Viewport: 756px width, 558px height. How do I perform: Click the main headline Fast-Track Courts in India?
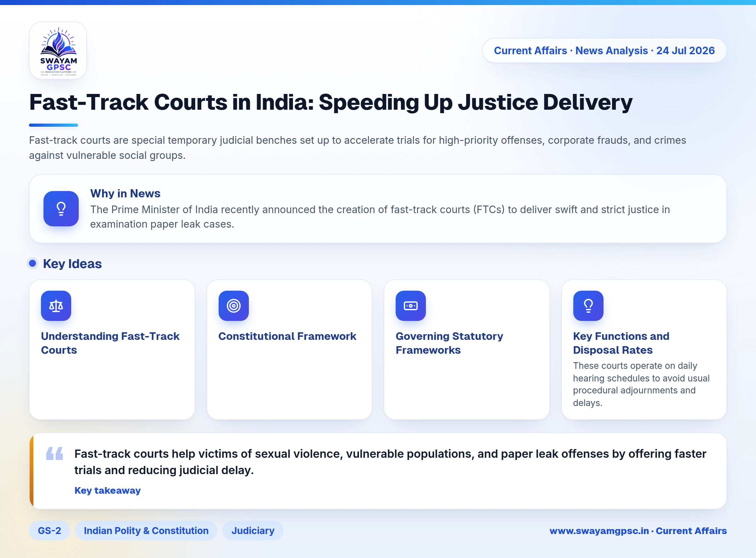tap(331, 102)
